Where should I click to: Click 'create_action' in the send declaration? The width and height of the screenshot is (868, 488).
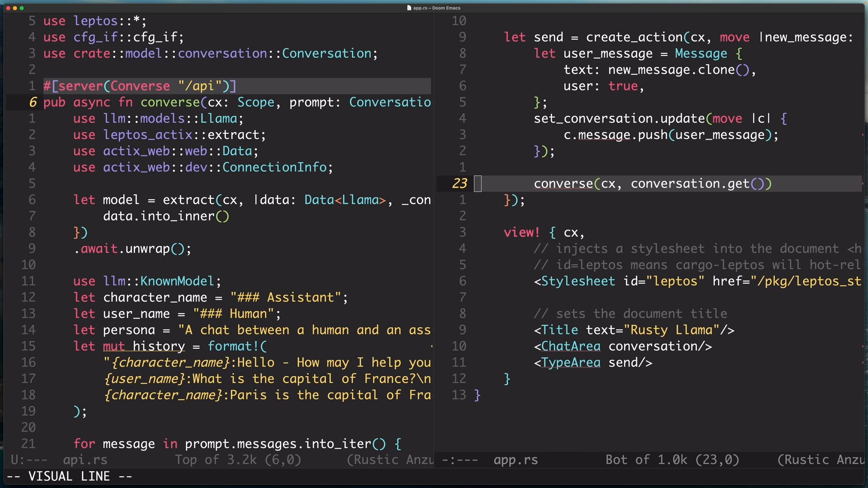[634, 38]
